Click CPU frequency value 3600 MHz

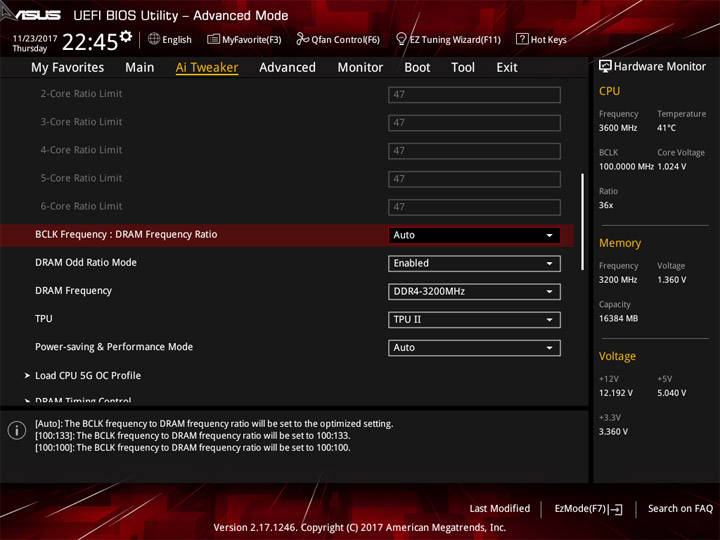click(x=618, y=128)
